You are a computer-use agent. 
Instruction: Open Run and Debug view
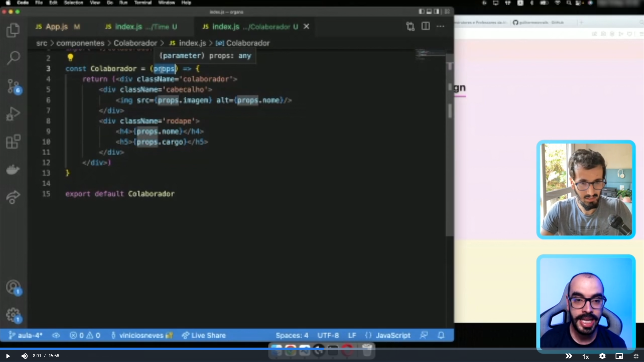coord(13,114)
